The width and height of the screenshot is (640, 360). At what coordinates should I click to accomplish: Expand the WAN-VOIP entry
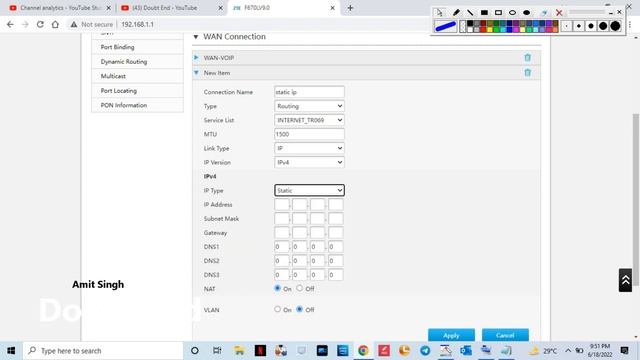pos(196,58)
